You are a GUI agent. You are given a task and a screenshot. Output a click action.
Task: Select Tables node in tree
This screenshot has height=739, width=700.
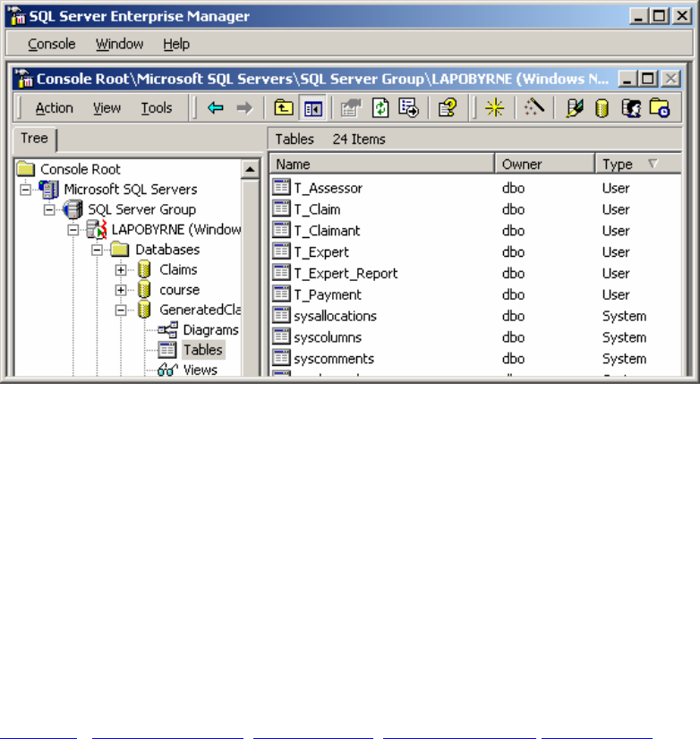click(203, 350)
